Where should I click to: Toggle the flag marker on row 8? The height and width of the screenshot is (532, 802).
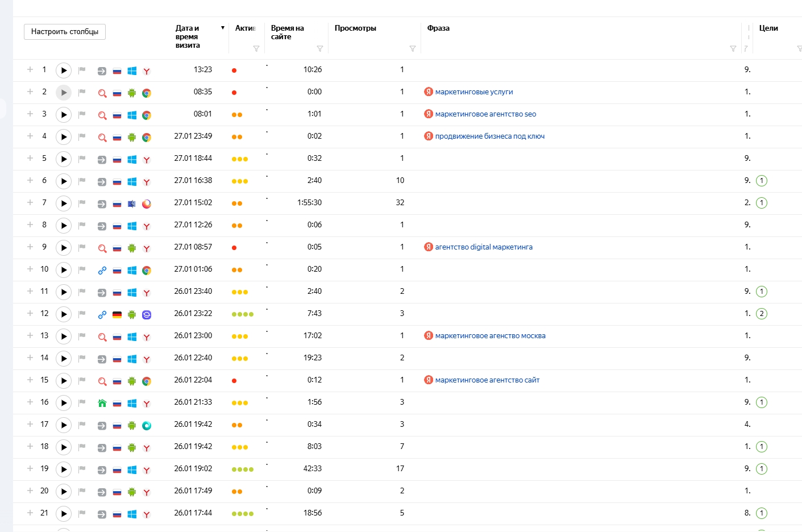click(82, 226)
